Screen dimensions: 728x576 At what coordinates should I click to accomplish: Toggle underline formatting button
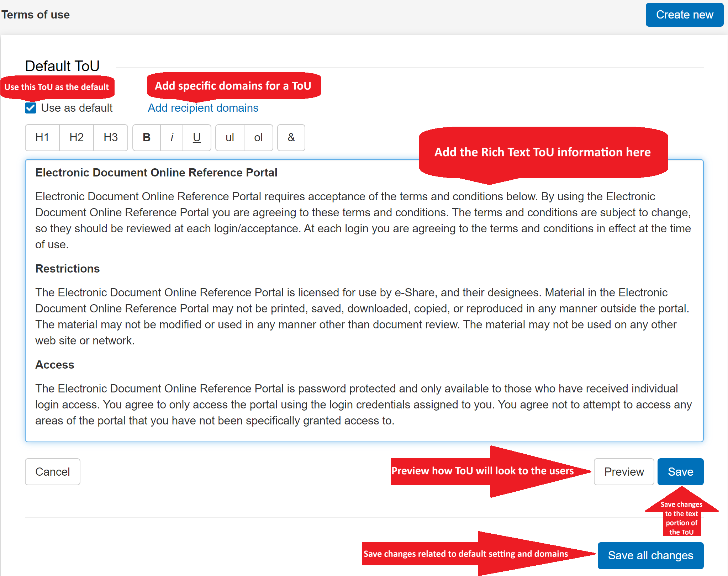point(197,138)
